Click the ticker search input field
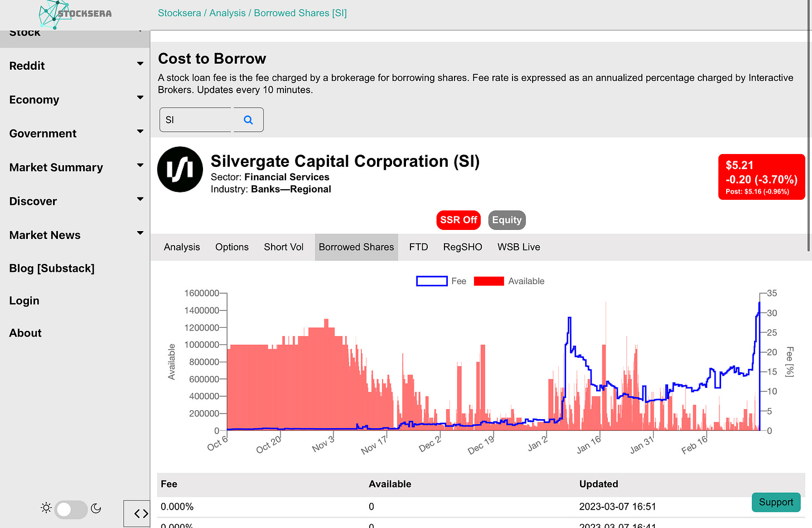This screenshot has height=528, width=812. click(195, 120)
